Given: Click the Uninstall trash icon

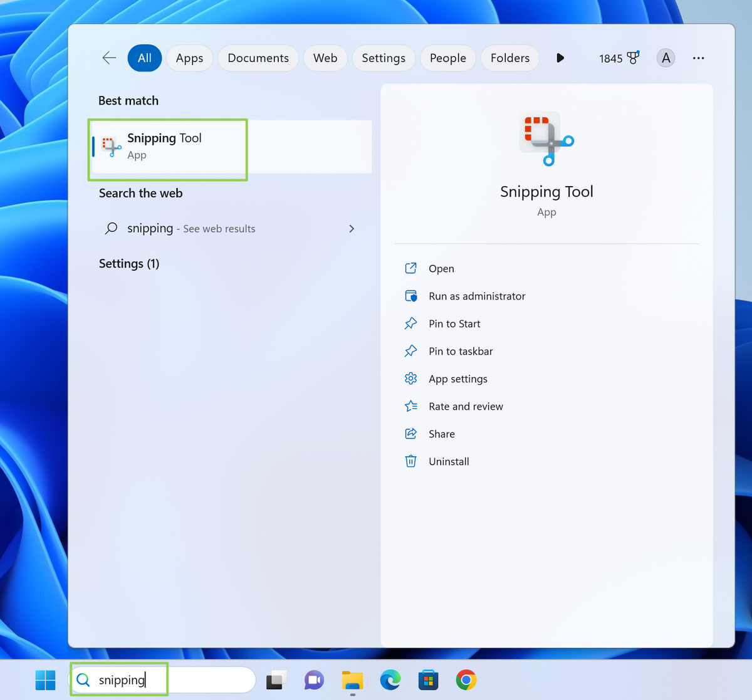Looking at the screenshot, I should pyautogui.click(x=410, y=461).
